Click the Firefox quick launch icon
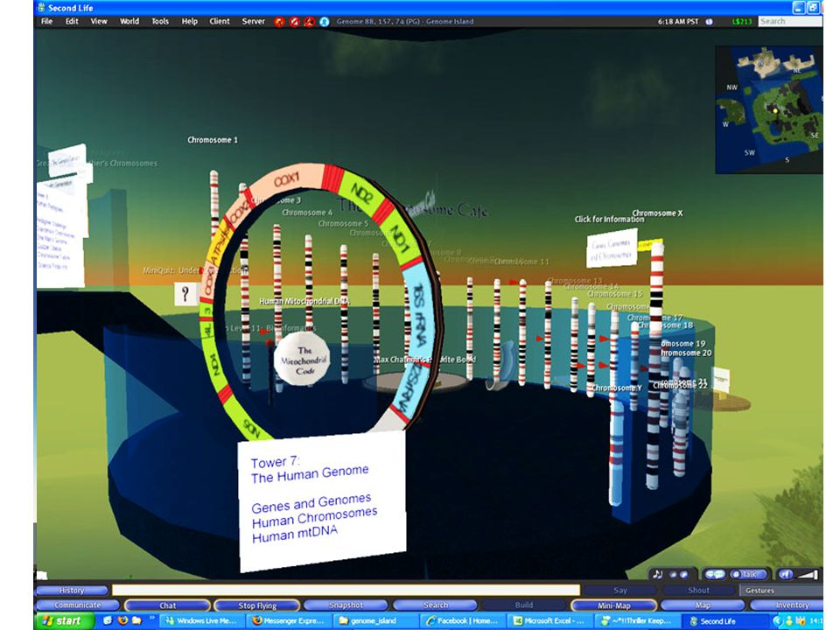The width and height of the screenshot is (840, 630). (x=122, y=620)
